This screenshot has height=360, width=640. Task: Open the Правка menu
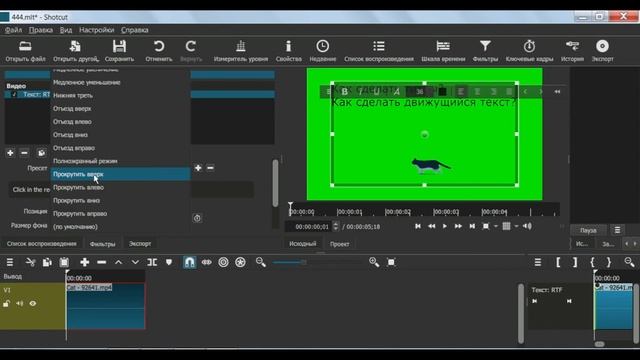coord(41,30)
